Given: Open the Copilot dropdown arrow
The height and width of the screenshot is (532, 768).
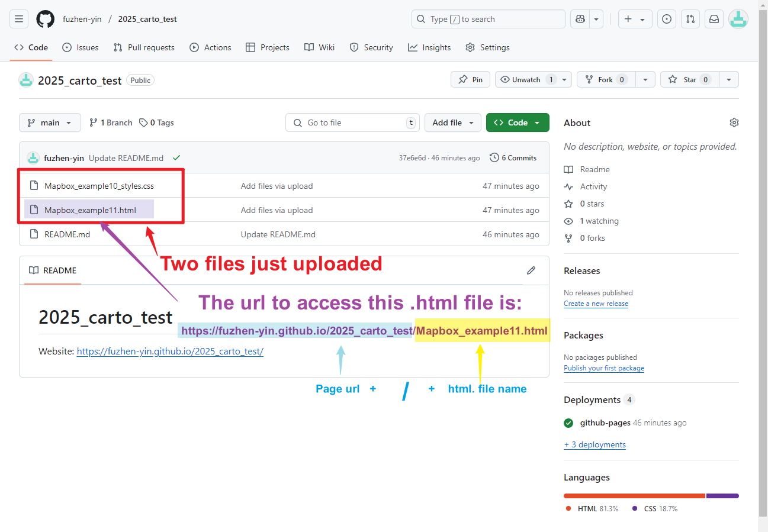Looking at the screenshot, I should (596, 19).
